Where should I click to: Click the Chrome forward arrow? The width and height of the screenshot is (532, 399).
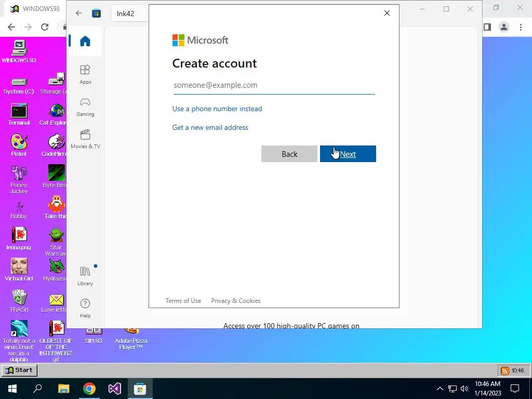click(28, 27)
